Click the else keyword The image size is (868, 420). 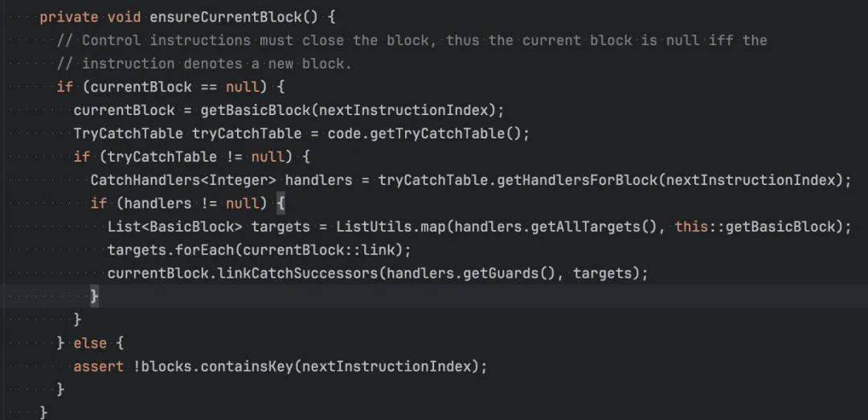pyautogui.click(x=89, y=344)
